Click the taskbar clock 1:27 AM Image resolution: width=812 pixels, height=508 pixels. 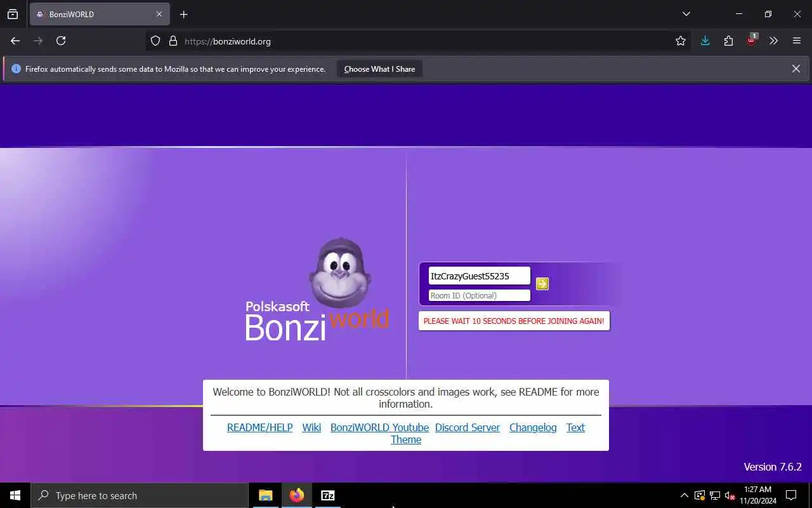pyautogui.click(x=757, y=495)
